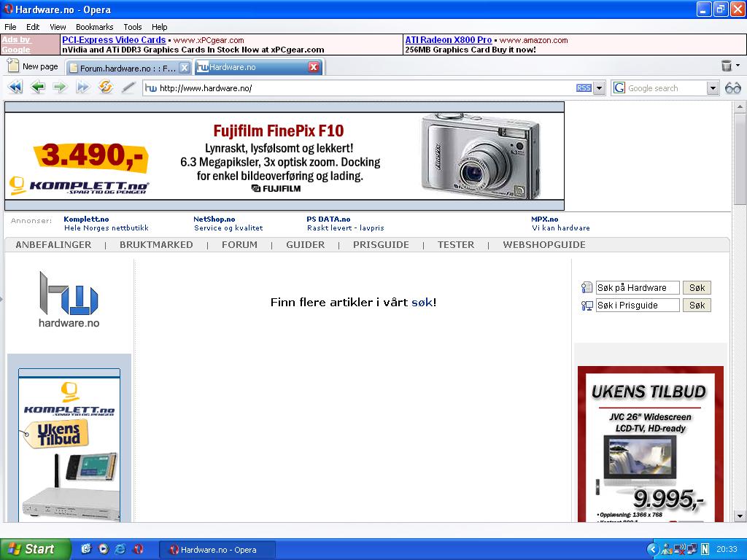Click the Søk på Hardware input field
The image size is (747, 560).
click(638, 287)
